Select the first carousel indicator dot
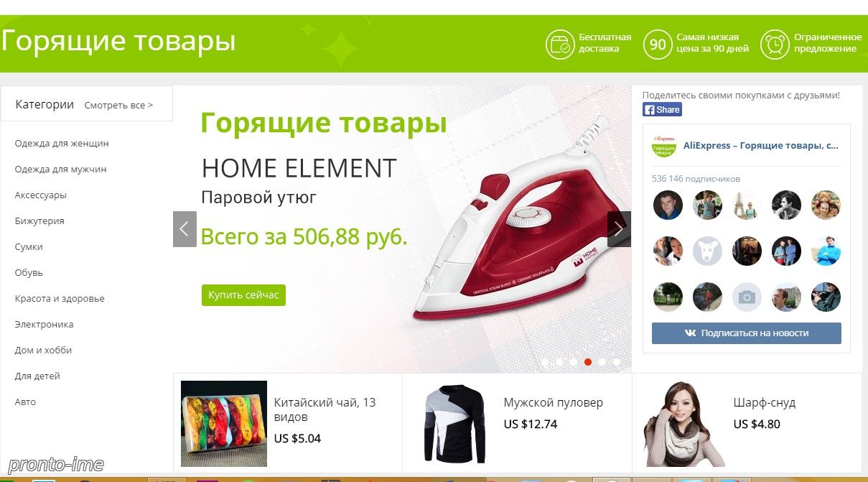Viewport: 868px width, 482px height. point(545,362)
